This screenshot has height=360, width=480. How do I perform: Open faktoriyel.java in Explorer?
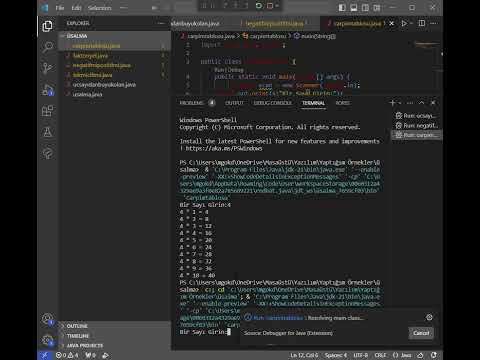[115, 56]
